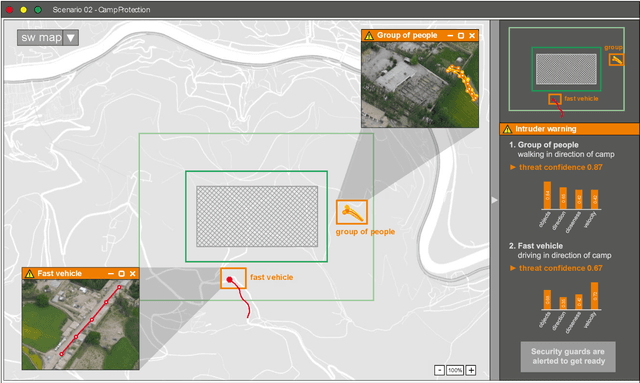640x383 pixels.
Task: Open the sw map dropdown arrow
Action: [71, 38]
